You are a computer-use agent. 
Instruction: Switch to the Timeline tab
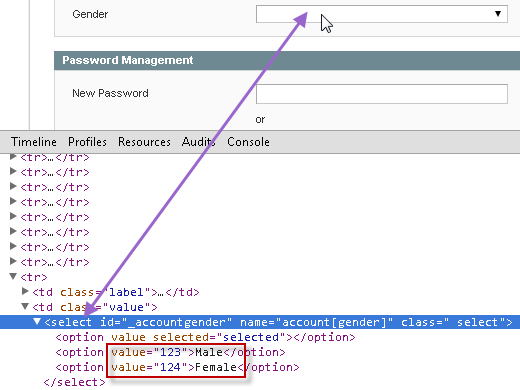pyautogui.click(x=34, y=142)
